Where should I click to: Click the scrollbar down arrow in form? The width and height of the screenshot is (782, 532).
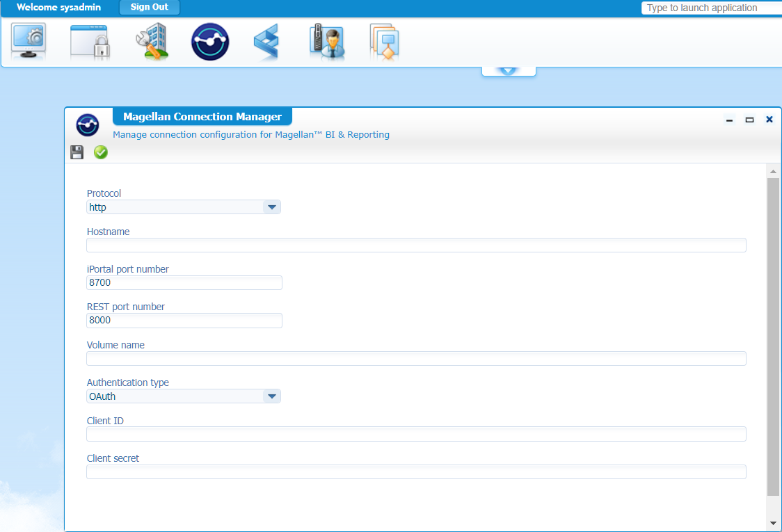(x=773, y=522)
